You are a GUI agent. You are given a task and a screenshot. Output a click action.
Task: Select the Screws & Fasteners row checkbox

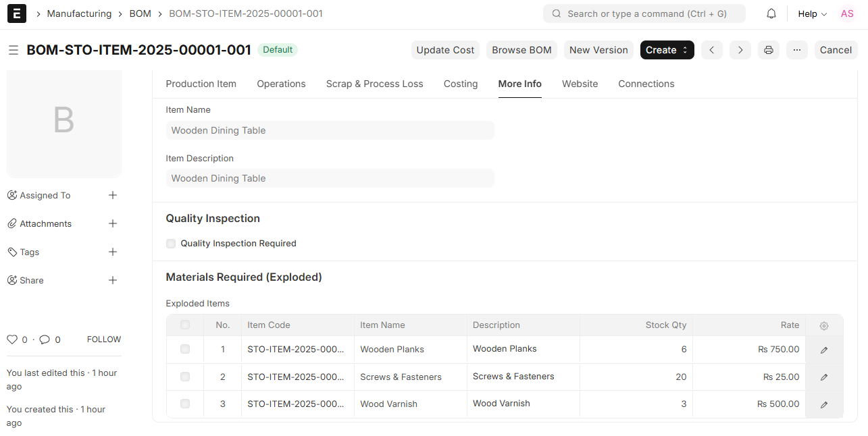[x=185, y=377]
